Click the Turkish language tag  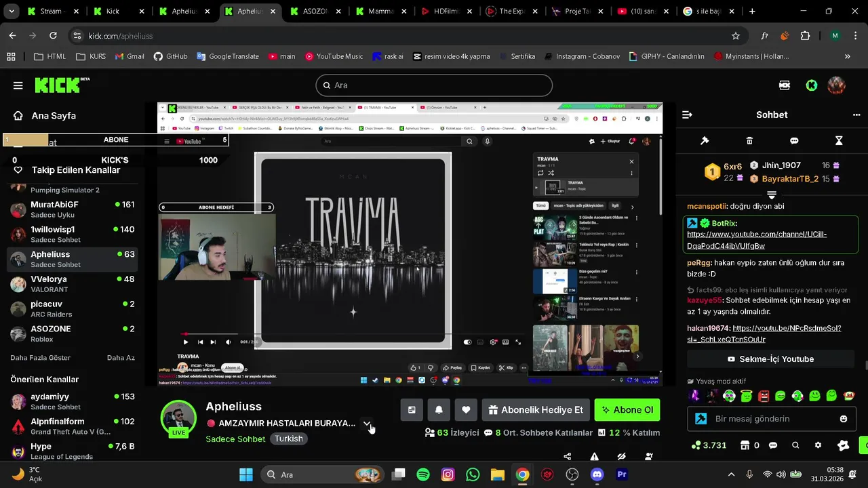coord(288,439)
